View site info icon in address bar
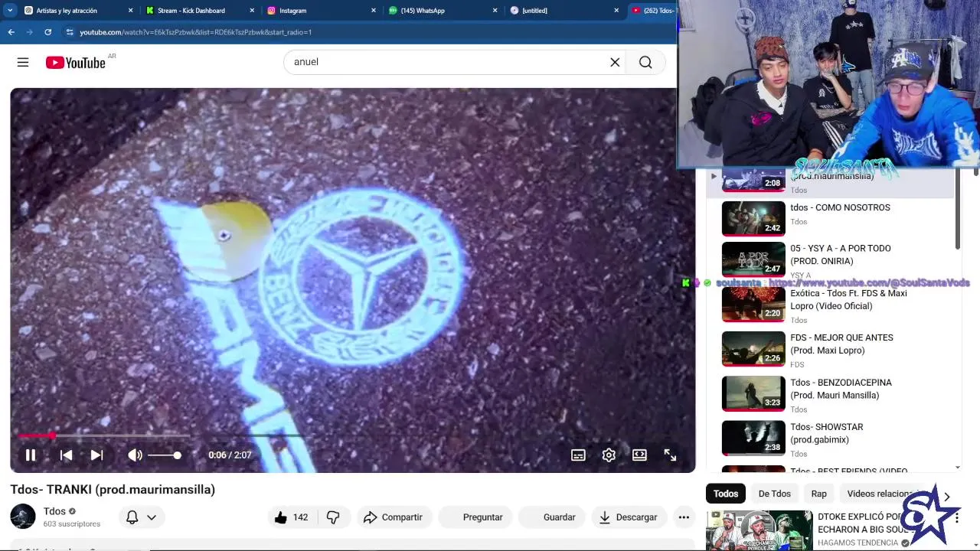 click(x=70, y=32)
